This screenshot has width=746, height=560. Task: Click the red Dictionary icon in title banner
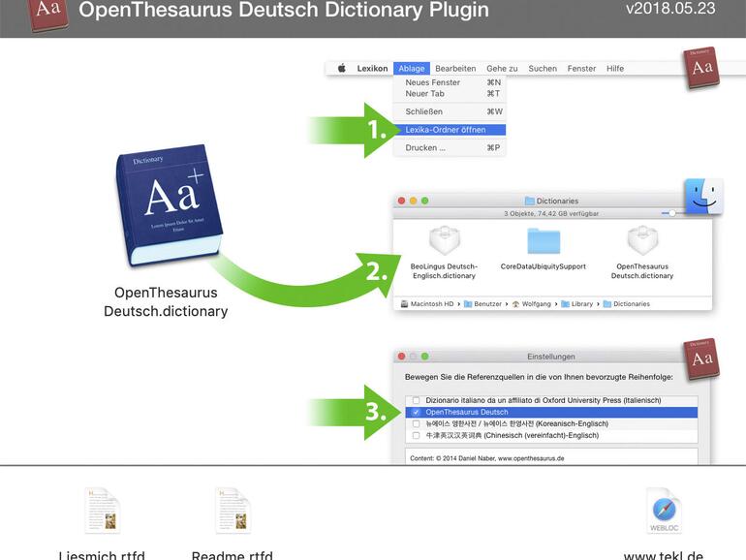pyautogui.click(x=48, y=14)
